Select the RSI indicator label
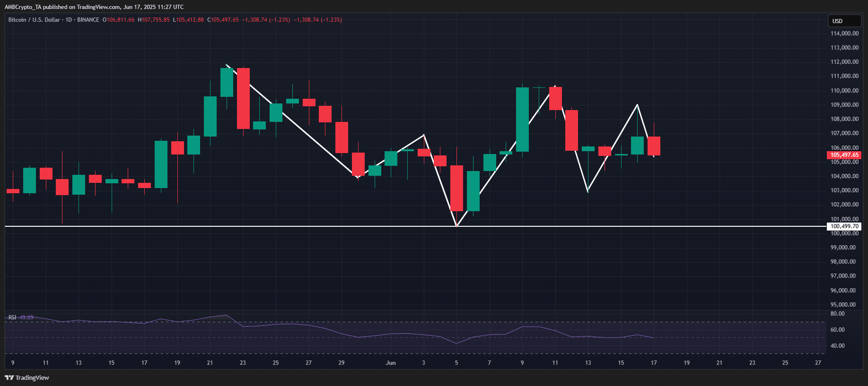Image resolution: width=868 pixels, height=386 pixels. (12, 317)
